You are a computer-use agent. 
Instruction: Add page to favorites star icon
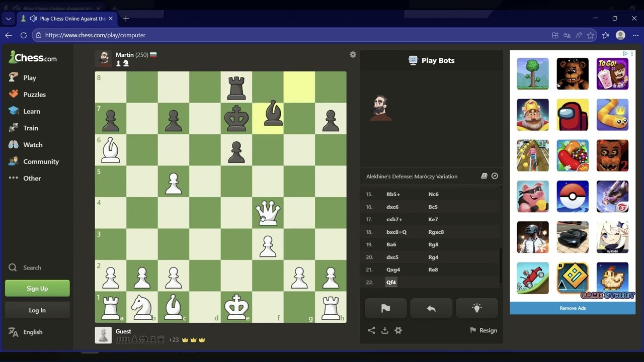point(591,35)
